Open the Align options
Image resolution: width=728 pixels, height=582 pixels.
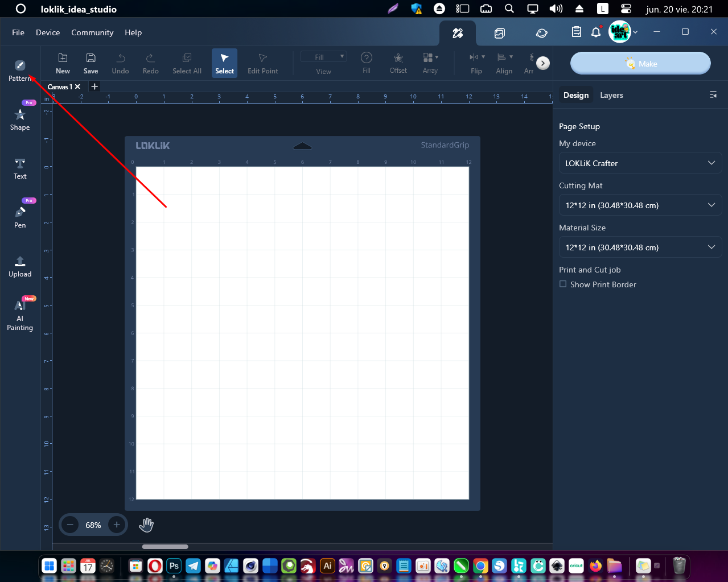[x=504, y=63]
